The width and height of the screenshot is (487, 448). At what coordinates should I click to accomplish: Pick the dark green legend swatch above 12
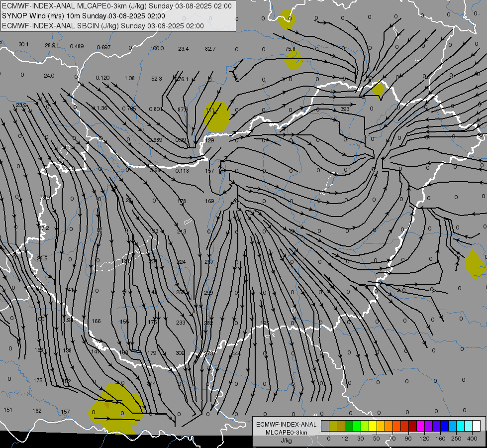[x=349, y=426]
